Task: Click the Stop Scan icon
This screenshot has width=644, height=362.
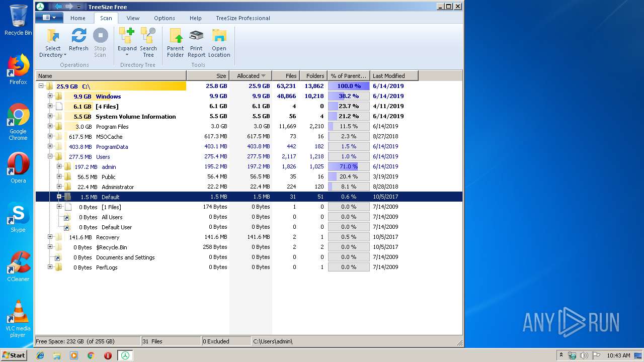Action: 100,36
